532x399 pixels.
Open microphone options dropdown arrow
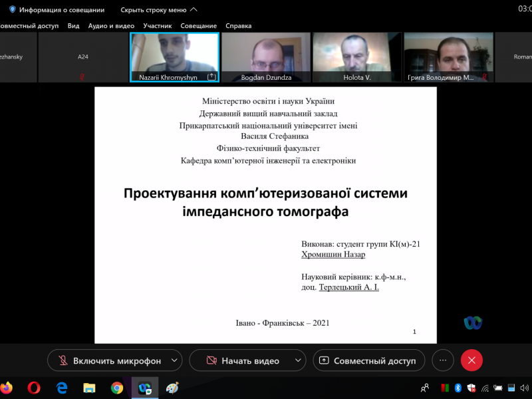tap(174, 360)
